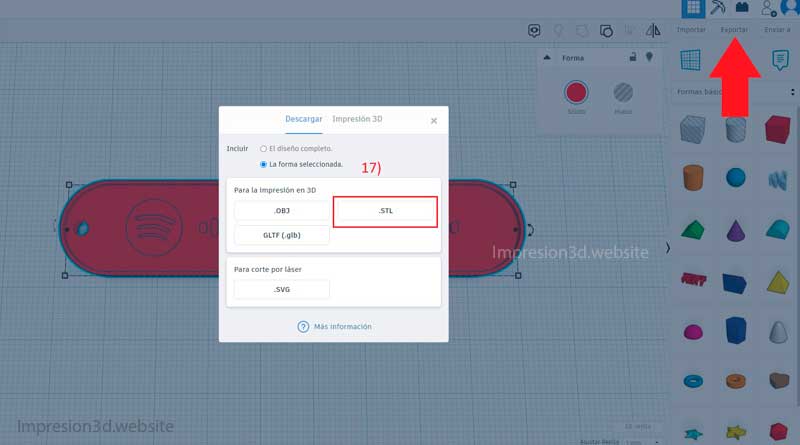Pick the striped box hole shape
The height and width of the screenshot is (445, 800).
point(693,129)
